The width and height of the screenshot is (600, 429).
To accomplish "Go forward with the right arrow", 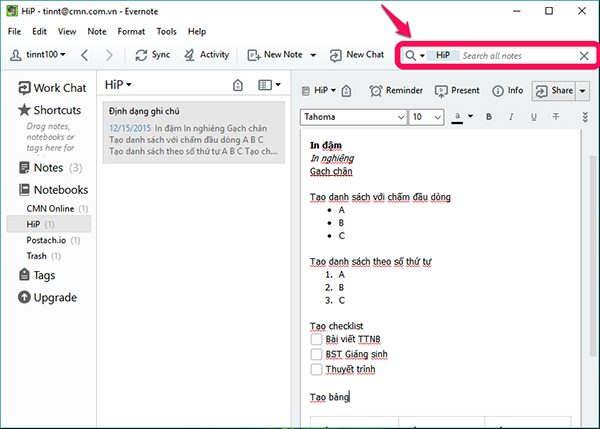I will point(109,55).
